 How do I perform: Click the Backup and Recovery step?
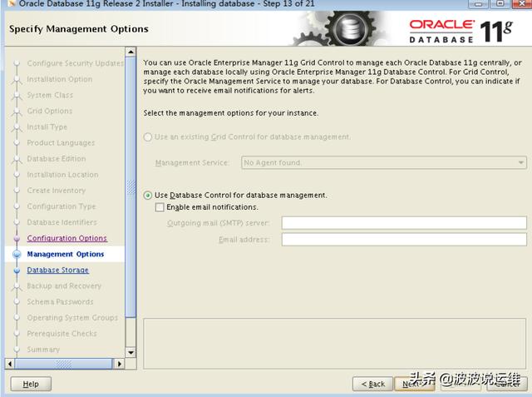64,286
